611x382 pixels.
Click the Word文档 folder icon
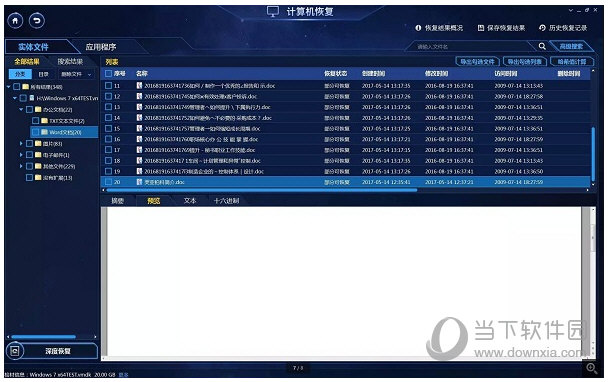tap(44, 132)
